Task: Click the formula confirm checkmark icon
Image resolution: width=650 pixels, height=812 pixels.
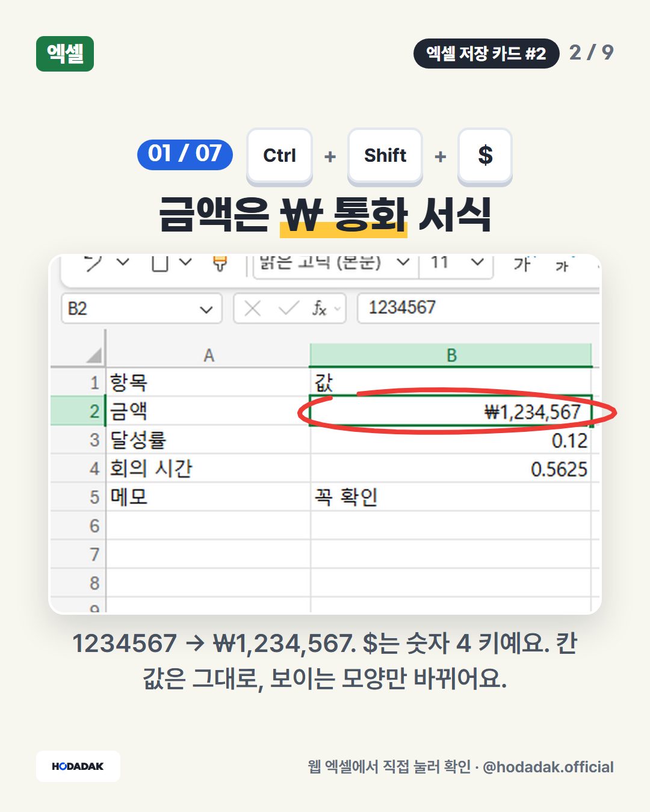Action: pyautogui.click(x=289, y=309)
